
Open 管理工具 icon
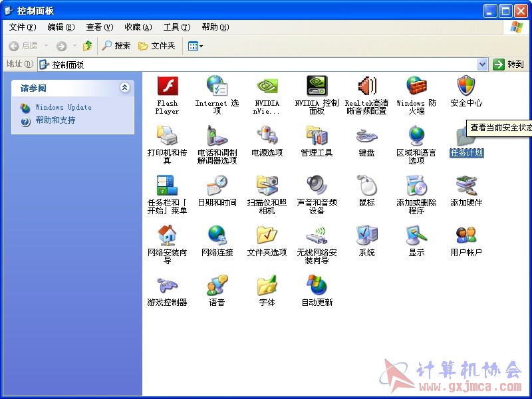317,136
